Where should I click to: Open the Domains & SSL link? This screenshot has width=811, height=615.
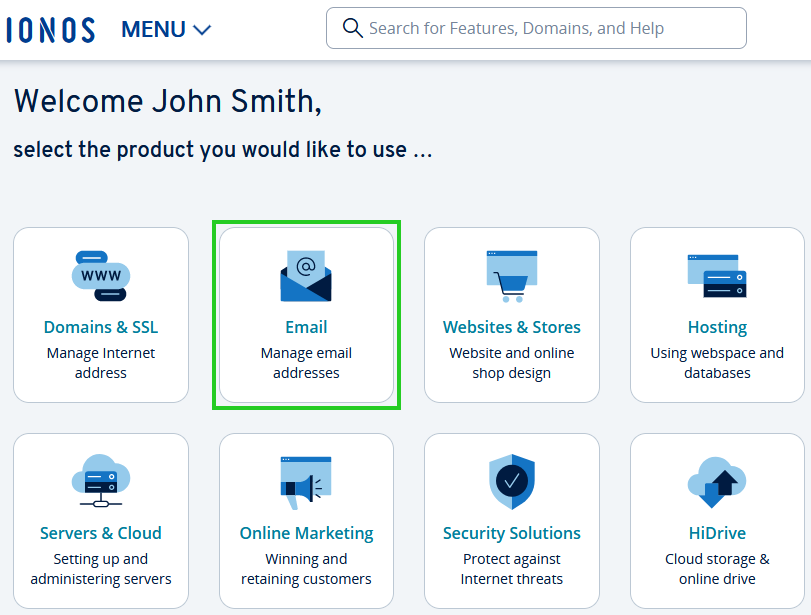pyautogui.click(x=101, y=327)
